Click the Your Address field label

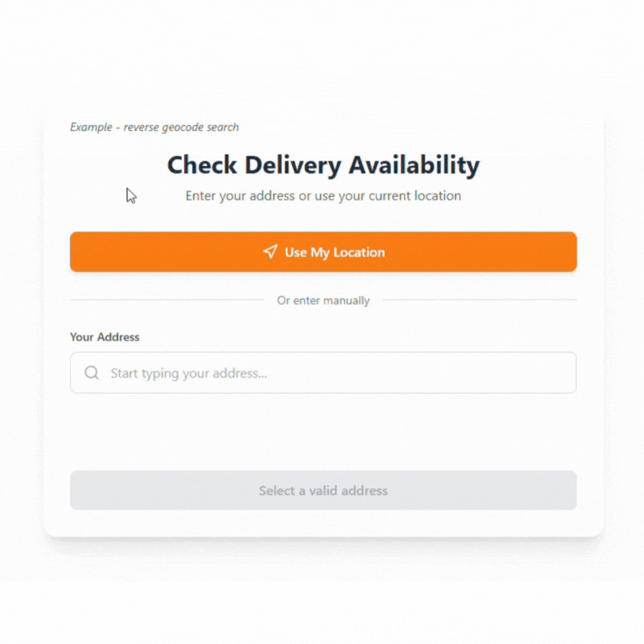[x=104, y=337]
